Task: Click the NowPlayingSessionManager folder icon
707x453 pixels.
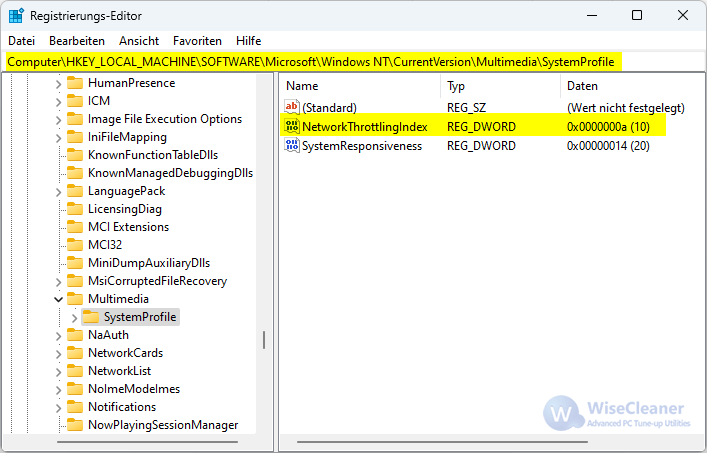Action: pyautogui.click(x=75, y=425)
